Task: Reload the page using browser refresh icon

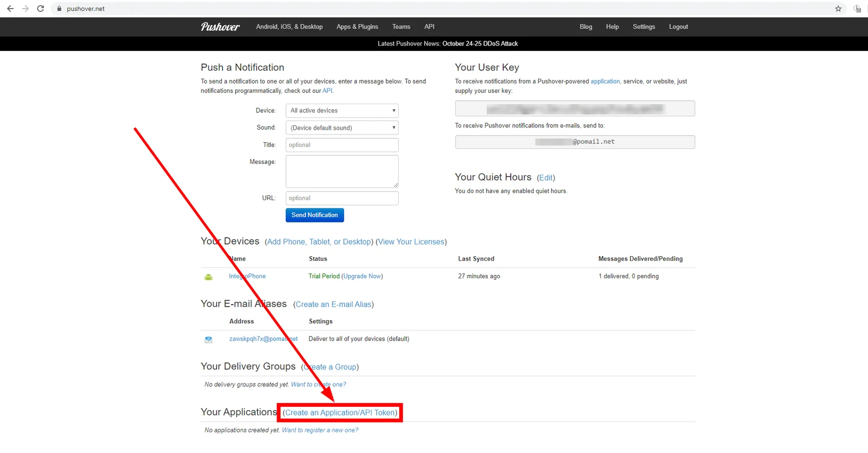Action: pyautogui.click(x=40, y=9)
